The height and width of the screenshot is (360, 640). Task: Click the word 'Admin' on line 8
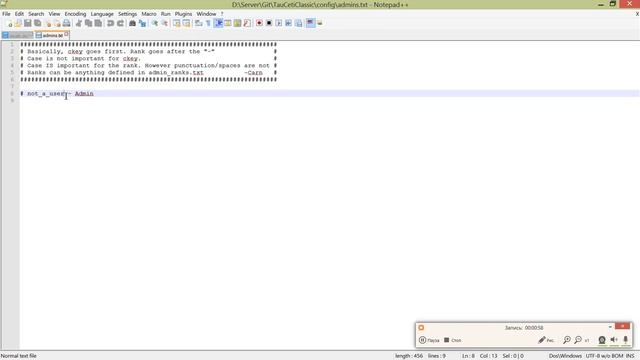[x=84, y=93]
